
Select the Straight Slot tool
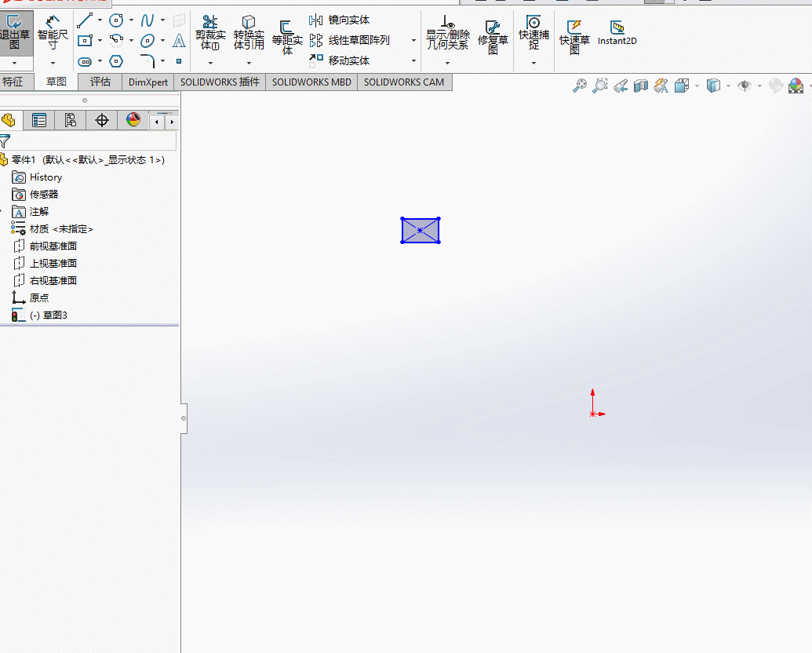tap(85, 62)
